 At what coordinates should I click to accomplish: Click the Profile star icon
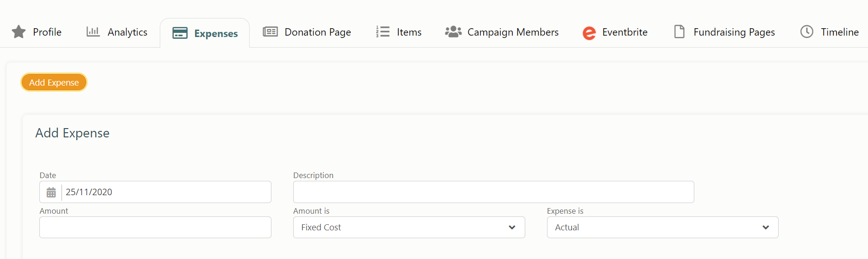[19, 32]
